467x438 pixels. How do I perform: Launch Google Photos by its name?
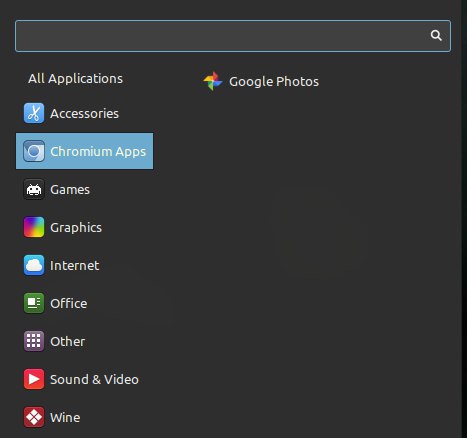(274, 82)
